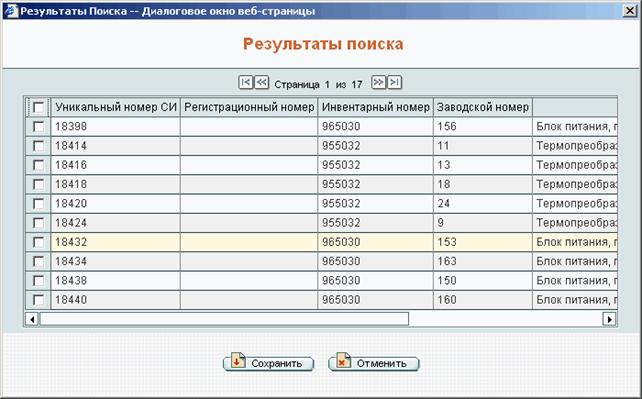
Task: Click the horizontal scrollbar right arrow
Action: (x=610, y=319)
